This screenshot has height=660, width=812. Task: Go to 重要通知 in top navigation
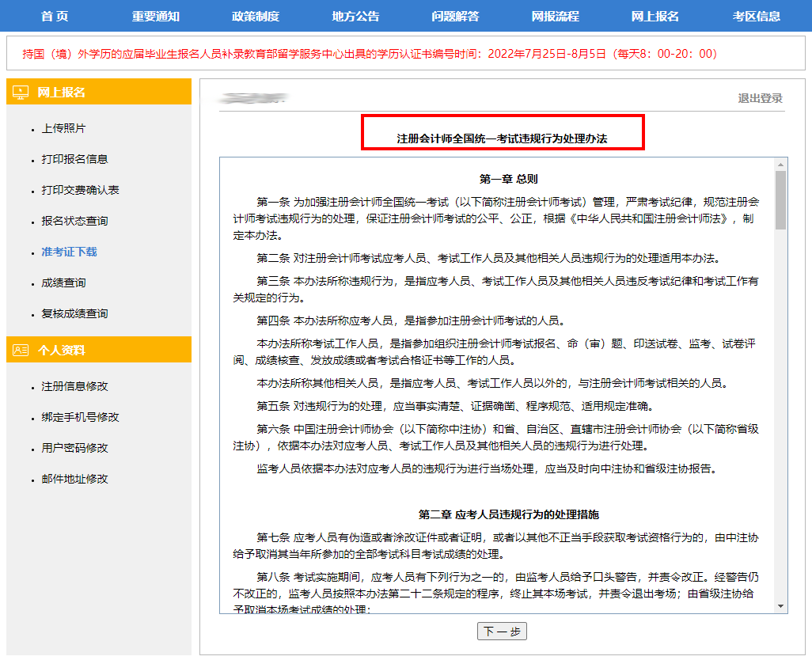[156, 16]
